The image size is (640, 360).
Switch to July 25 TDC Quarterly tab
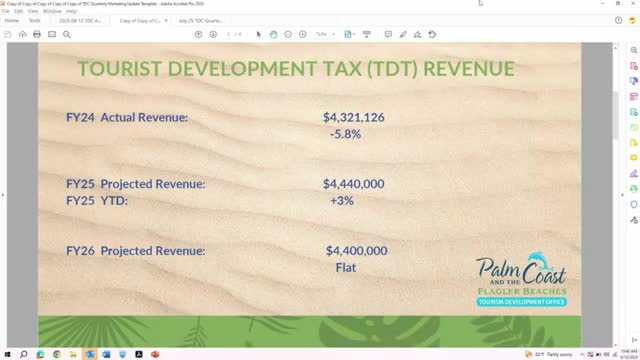[x=200, y=20]
